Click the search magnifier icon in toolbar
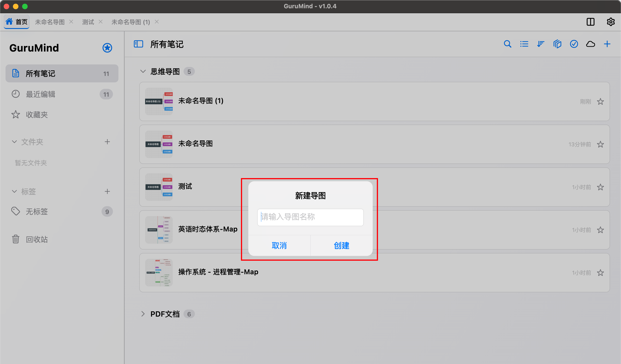The image size is (621, 364). coord(507,44)
